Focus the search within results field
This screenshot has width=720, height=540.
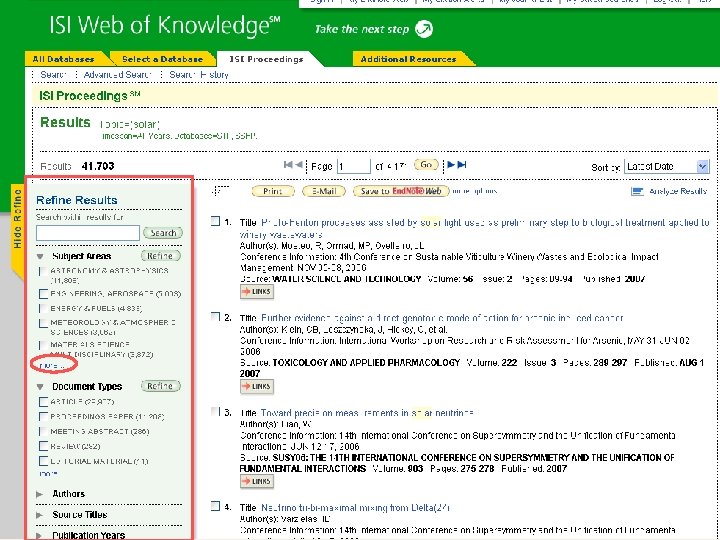click(88, 233)
